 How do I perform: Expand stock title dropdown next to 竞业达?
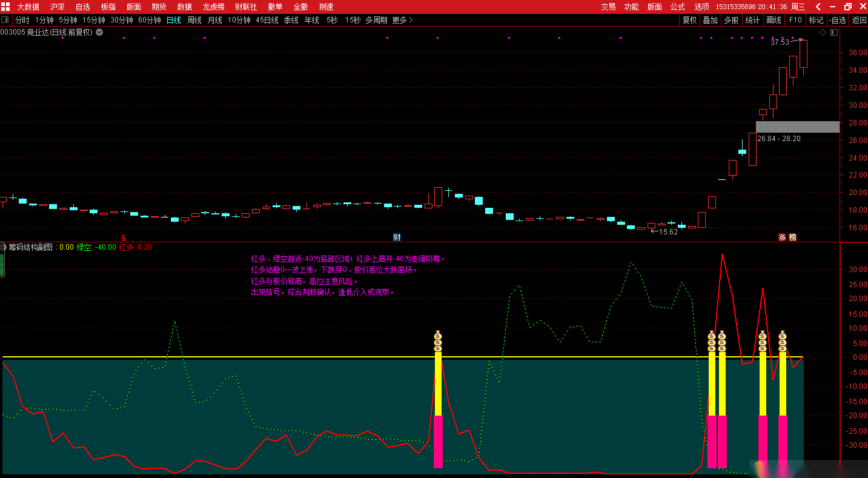(x=99, y=32)
